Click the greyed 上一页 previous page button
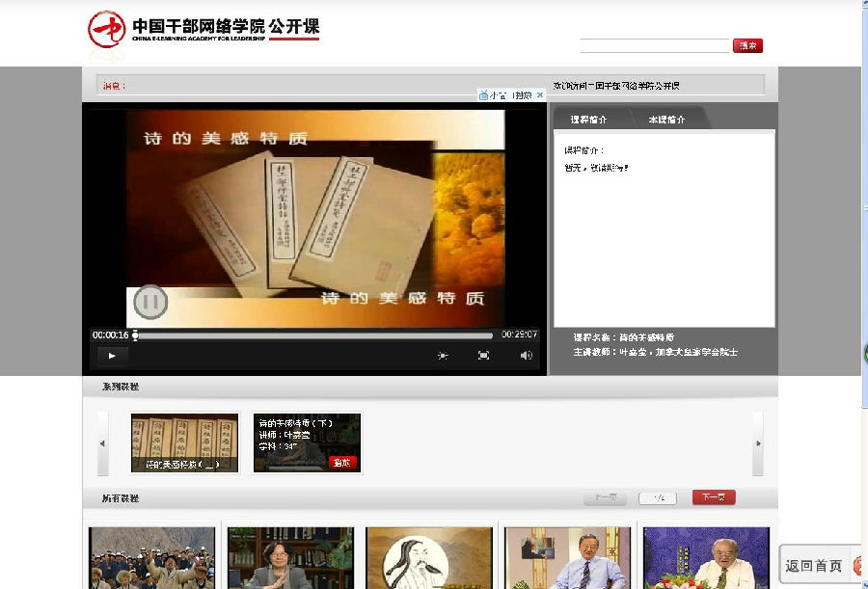Image resolution: width=868 pixels, height=589 pixels. (x=605, y=497)
